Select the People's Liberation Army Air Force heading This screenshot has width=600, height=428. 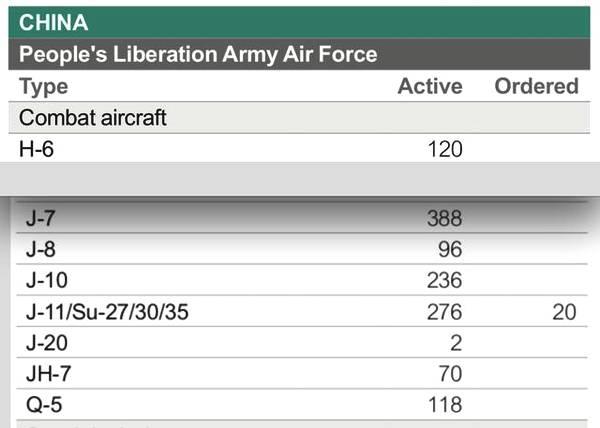click(198, 54)
